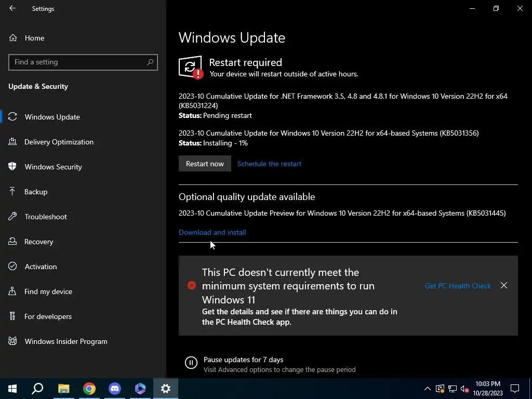
Task: Click the Find my device icon
Action: pos(12,291)
